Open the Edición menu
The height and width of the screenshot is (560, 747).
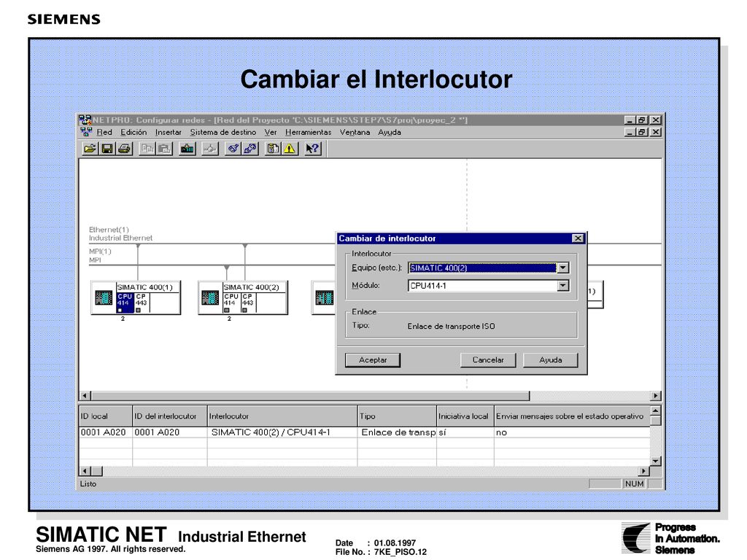(133, 133)
